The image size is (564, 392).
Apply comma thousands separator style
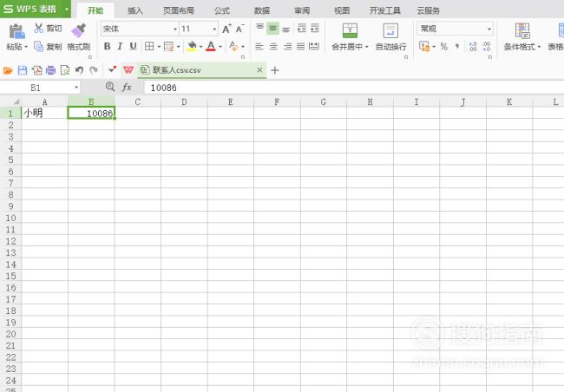(457, 46)
